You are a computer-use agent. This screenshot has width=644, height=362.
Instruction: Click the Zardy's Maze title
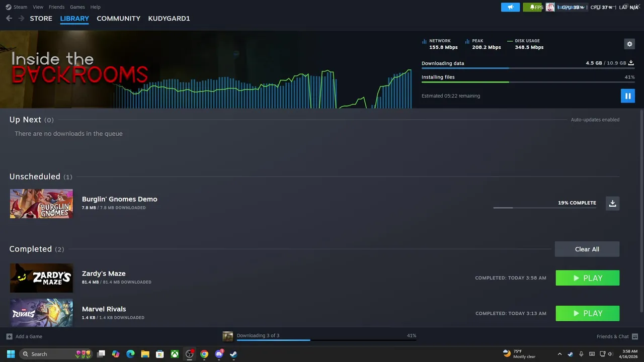click(x=104, y=274)
